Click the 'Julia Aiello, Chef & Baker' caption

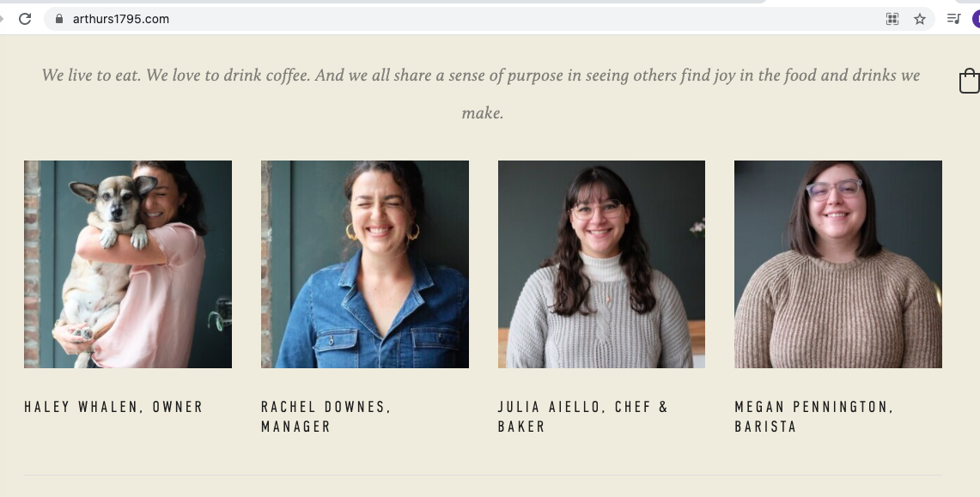[x=583, y=416]
